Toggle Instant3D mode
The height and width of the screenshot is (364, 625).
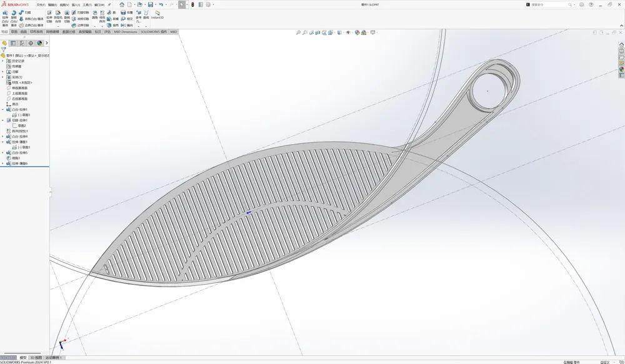click(x=157, y=15)
